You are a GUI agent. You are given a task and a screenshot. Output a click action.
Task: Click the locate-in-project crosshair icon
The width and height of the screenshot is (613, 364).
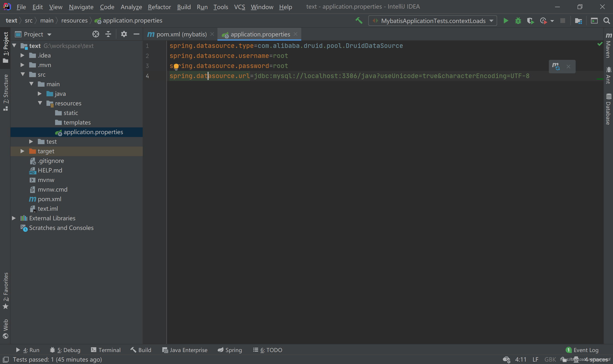[x=96, y=34]
